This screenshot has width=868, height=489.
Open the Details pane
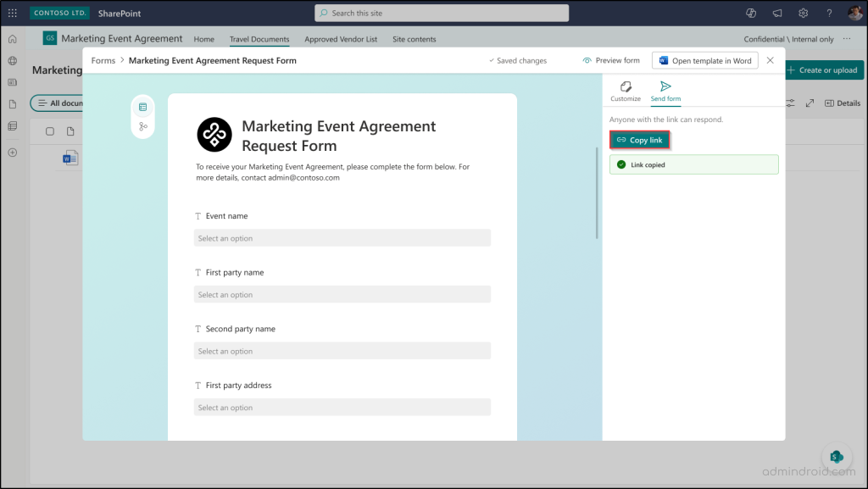tap(843, 103)
